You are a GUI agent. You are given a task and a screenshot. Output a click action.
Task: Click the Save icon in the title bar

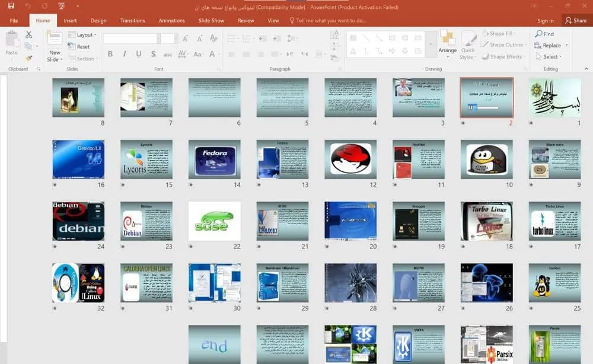click(x=11, y=6)
